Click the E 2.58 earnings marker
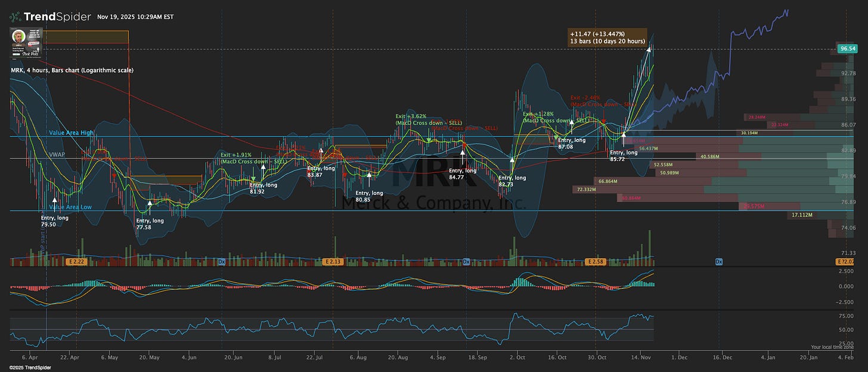This screenshot has height=372, width=868. coord(596,262)
